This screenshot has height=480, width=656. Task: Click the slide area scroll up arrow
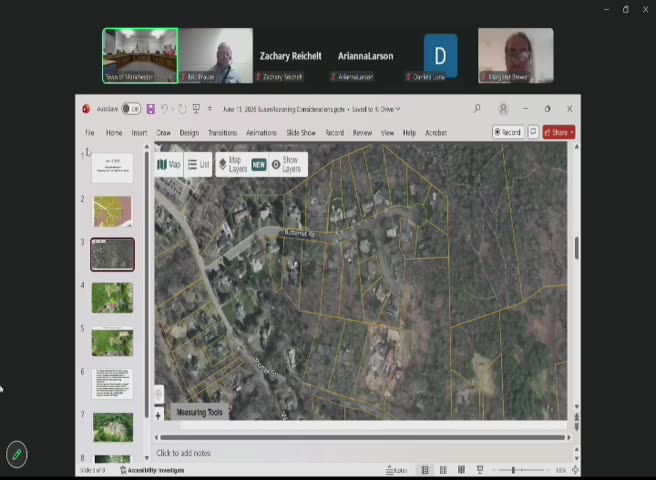point(577,146)
